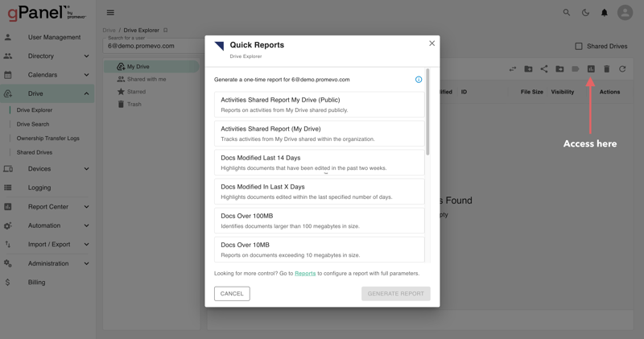This screenshot has width=644, height=339.
Task: Click the Actions column header
Action: coord(609,92)
